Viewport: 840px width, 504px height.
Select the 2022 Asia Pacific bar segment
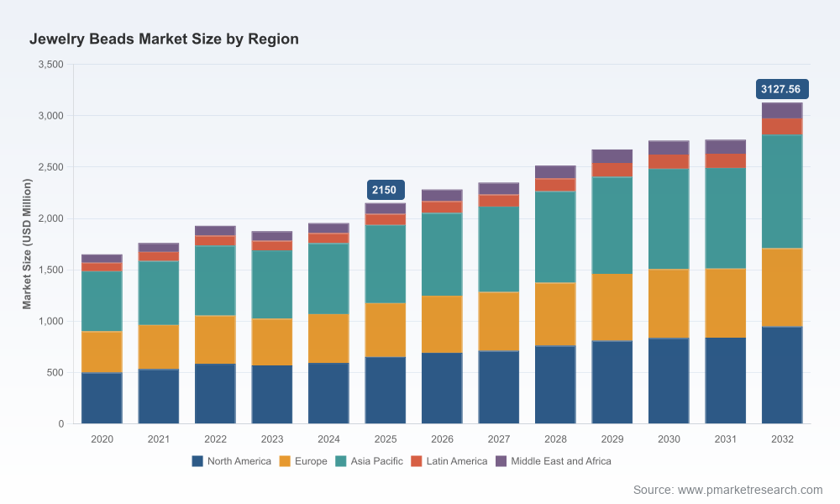[x=215, y=281]
